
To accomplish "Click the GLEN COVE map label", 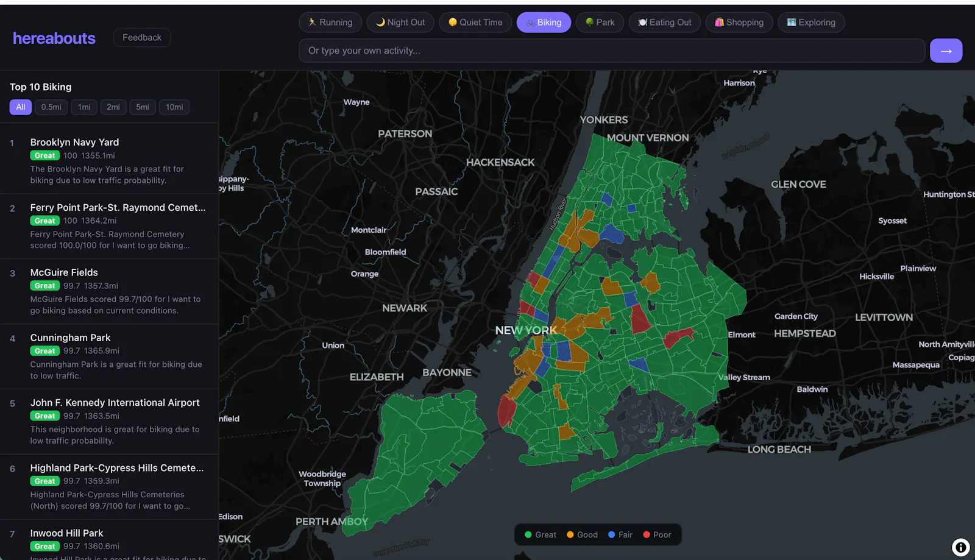I will tap(798, 185).
